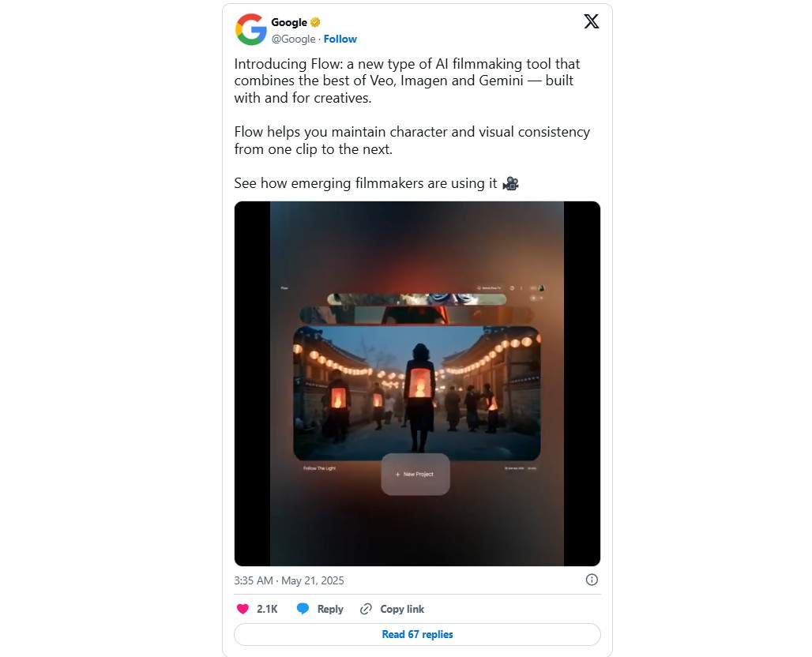Image resolution: width=812 pixels, height=657 pixels.
Task: Open the @Google handle link
Action: (x=293, y=39)
